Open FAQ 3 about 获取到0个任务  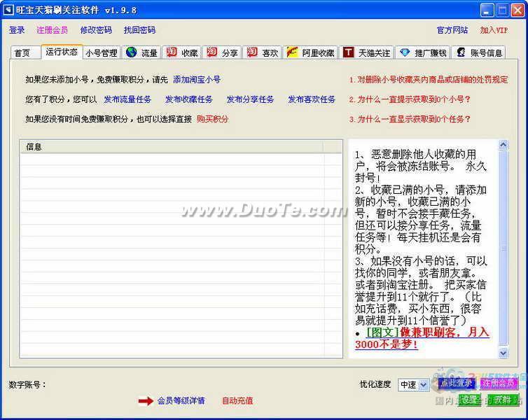click(x=410, y=119)
